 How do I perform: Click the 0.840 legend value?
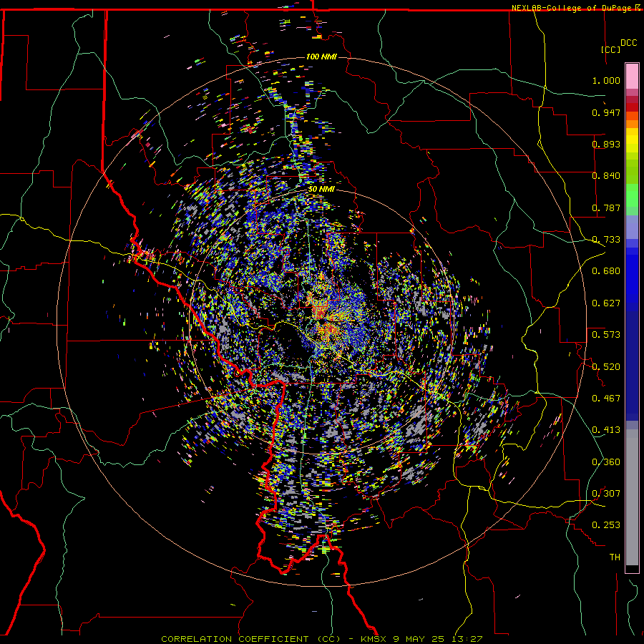click(x=606, y=176)
